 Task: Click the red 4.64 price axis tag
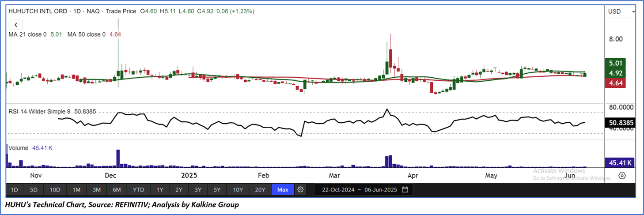tap(615, 83)
